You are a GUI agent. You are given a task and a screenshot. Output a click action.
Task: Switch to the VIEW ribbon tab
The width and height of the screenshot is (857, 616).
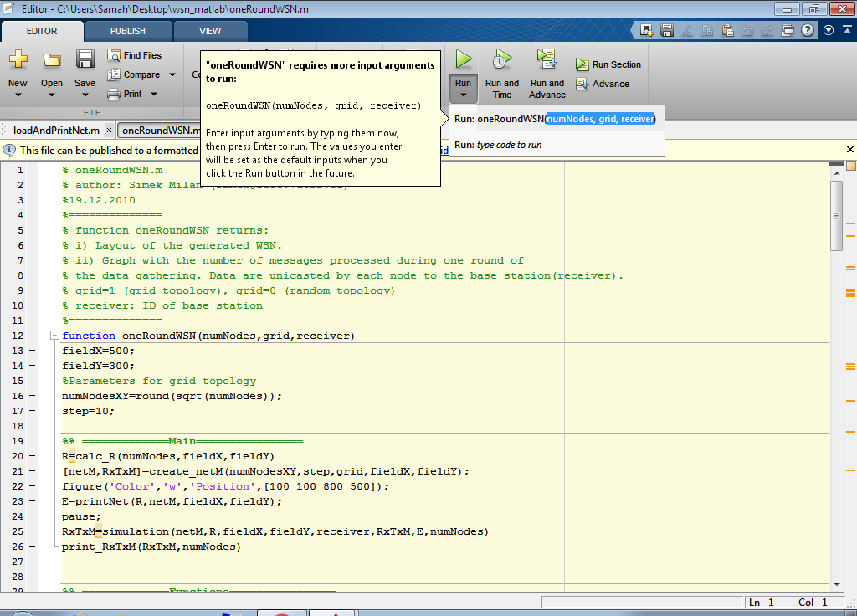click(x=210, y=31)
